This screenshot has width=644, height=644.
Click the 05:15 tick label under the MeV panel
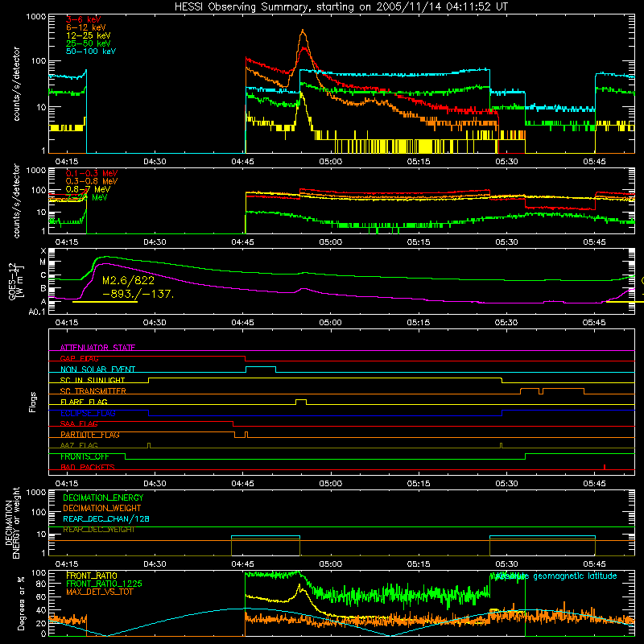click(419, 242)
